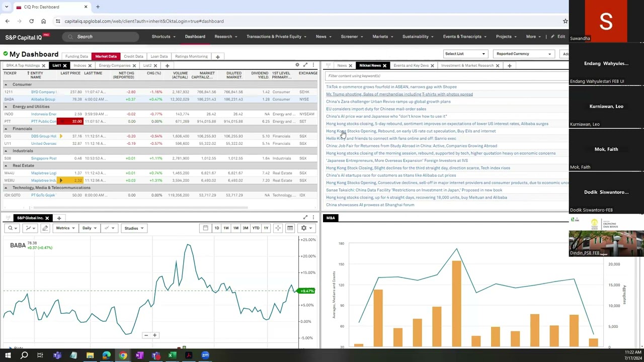Zoom in chart with plus control
Viewport: 644px width, 362px height.
coord(154,335)
